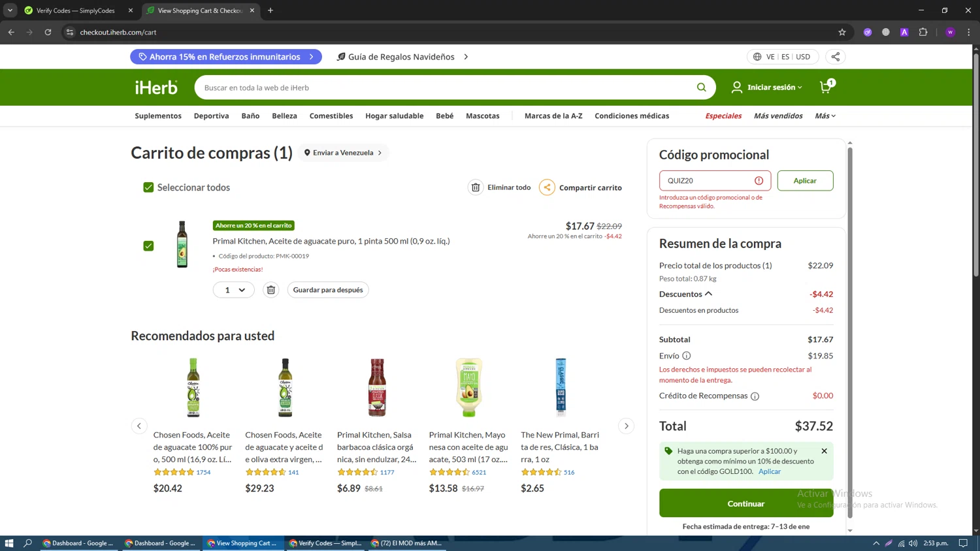Viewport: 980px width, 551px height.
Task: Open the browser extensions puzzle icon
Action: point(923,32)
